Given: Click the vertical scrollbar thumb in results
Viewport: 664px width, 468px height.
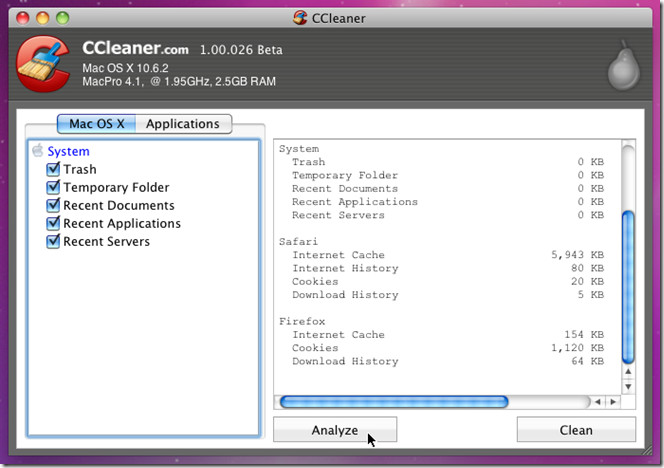Looking at the screenshot, I should point(628,287).
